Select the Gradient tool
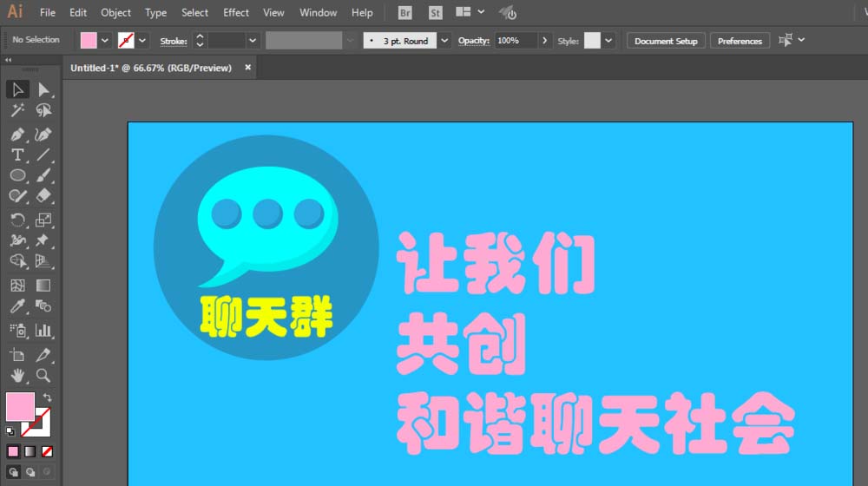Viewport: 868px width, 486px height. coord(43,285)
